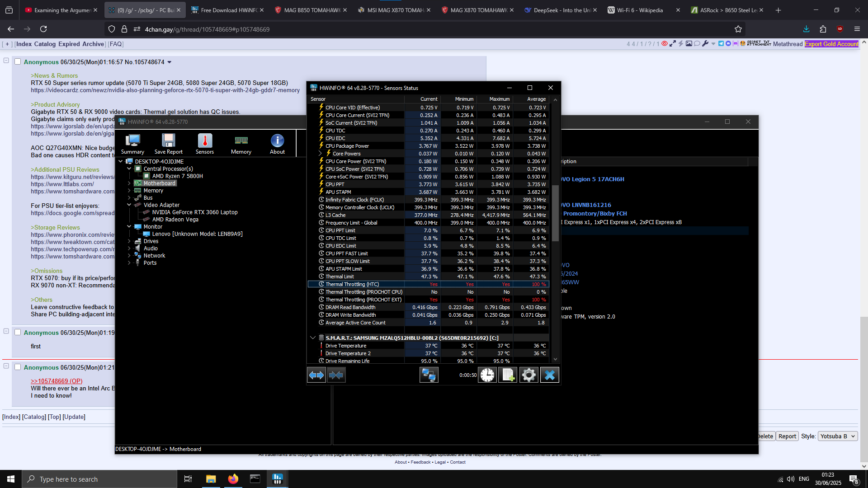Open the videocardz.com rumor link
The width and height of the screenshot is (868, 488).
165,90
